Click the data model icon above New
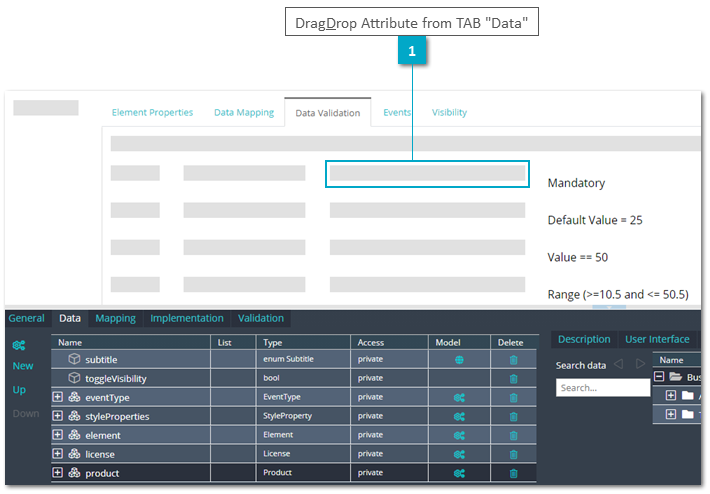The width and height of the screenshot is (710, 494). coord(19,345)
